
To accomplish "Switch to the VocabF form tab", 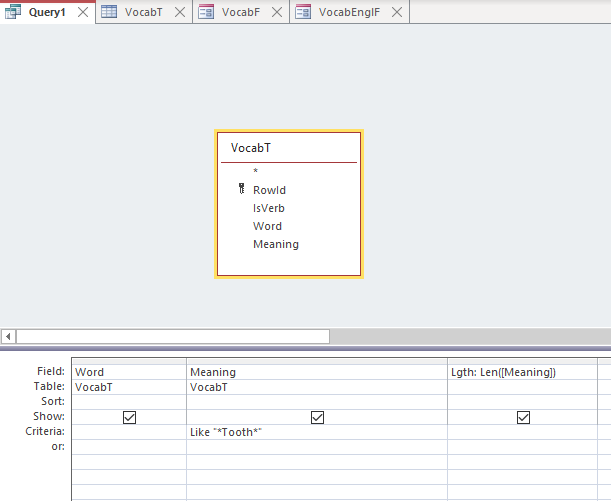I will pos(240,12).
